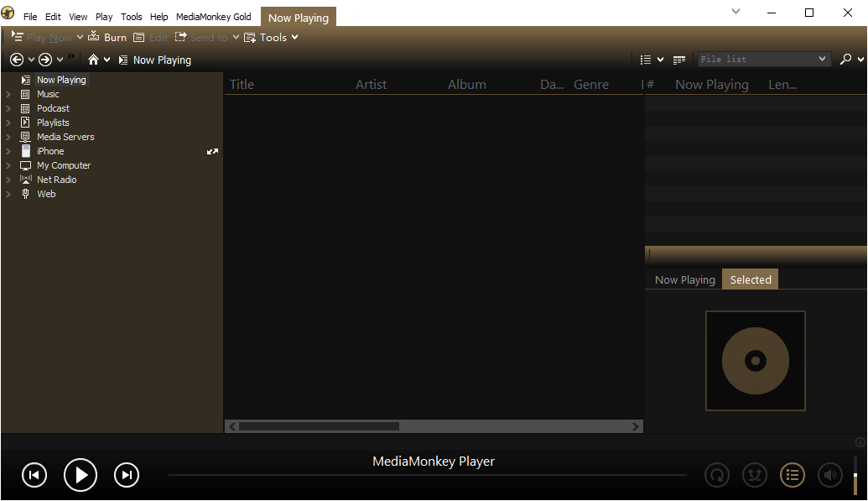
Task: Open the view mode list icon
Action: coord(646,60)
